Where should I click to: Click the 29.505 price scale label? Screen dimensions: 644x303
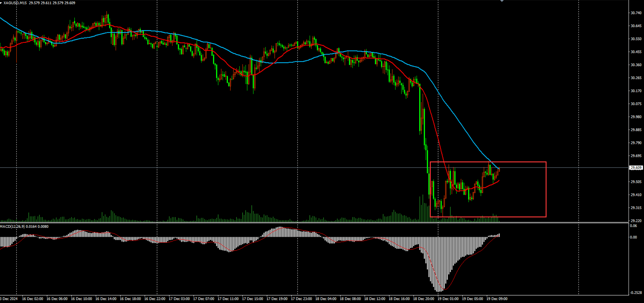tap(636, 182)
